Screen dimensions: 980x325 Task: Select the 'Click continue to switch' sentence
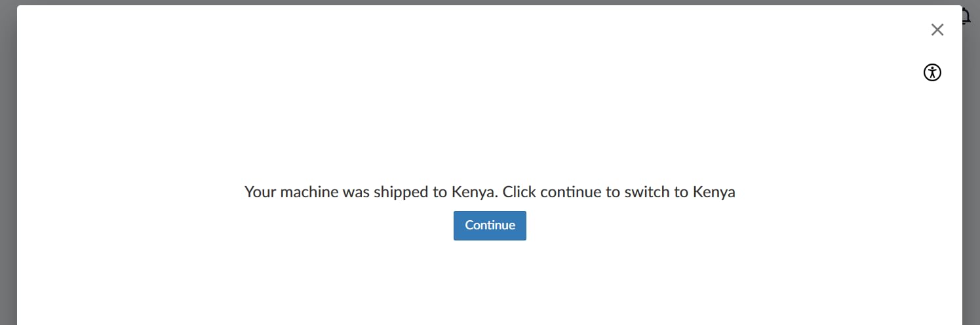(x=618, y=192)
